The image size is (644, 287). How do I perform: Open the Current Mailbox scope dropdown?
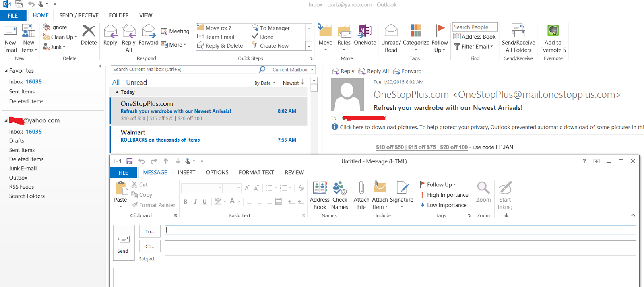pyautogui.click(x=293, y=70)
